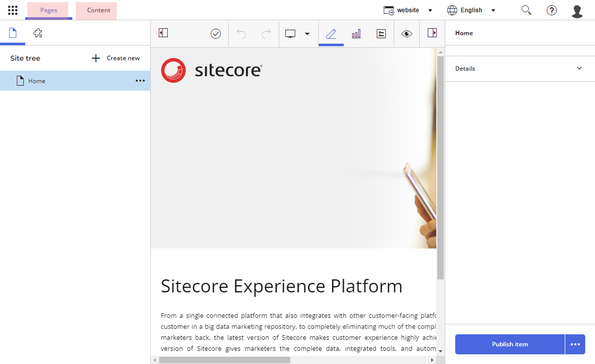The image size is (595, 364).
Task: Click the English language label
Action: 472,10
